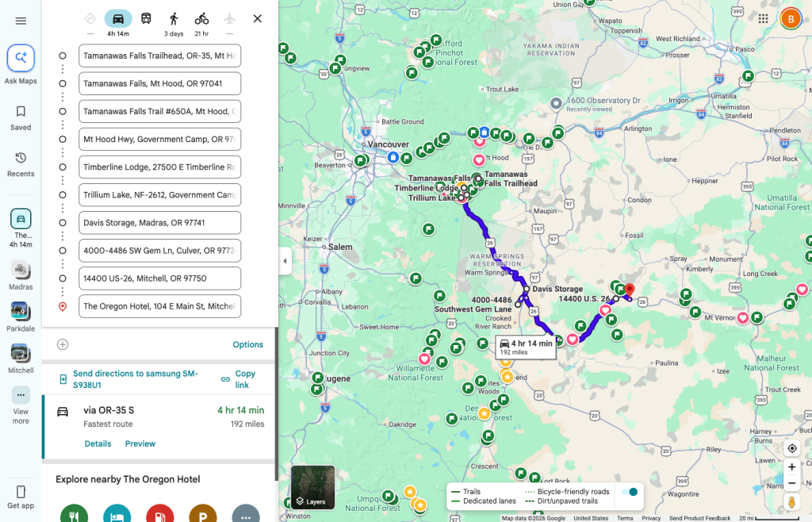The height and width of the screenshot is (522, 812).
Task: Open Ask Maps assistant
Action: [21, 65]
